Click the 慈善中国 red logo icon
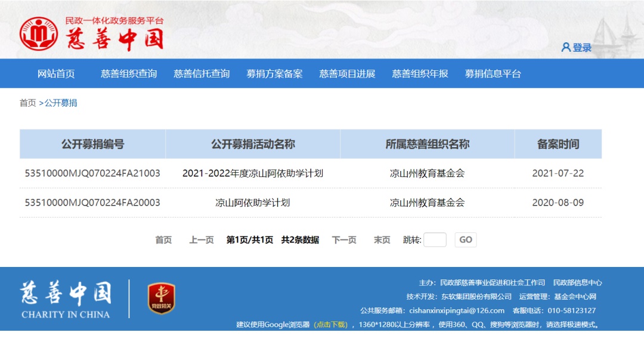Screen dimensions: 644x348 point(39,33)
